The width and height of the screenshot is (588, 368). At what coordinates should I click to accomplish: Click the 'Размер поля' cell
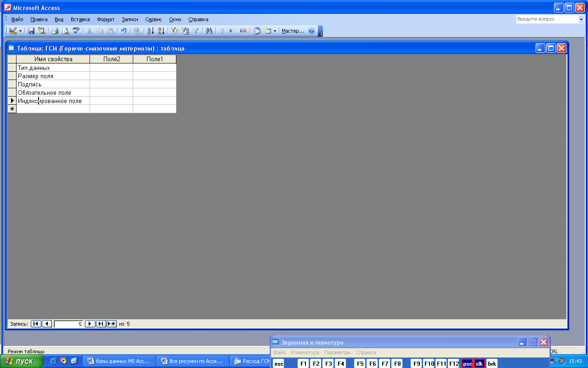click(53, 76)
